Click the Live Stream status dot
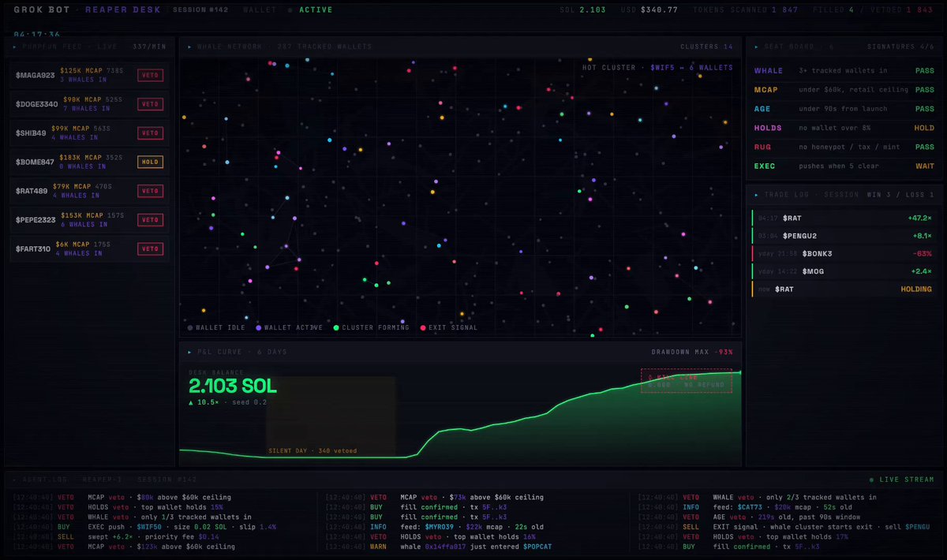The height and width of the screenshot is (560, 947). [871, 480]
